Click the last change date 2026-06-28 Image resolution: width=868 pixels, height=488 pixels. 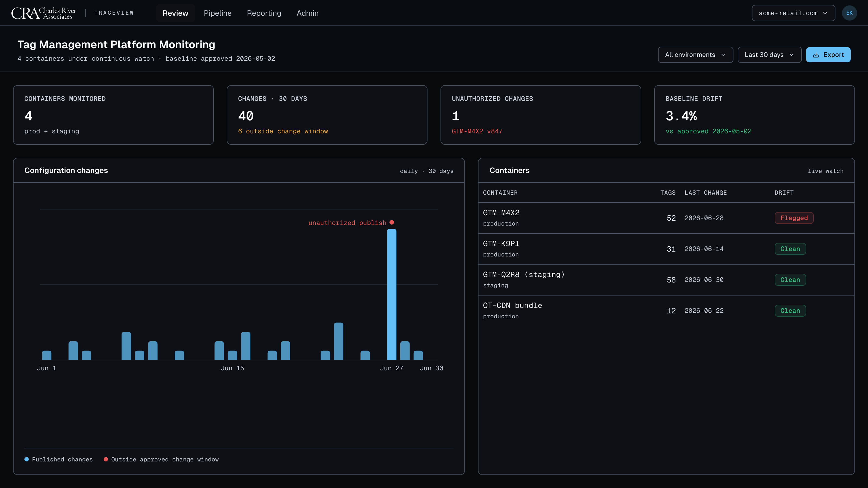(x=704, y=218)
